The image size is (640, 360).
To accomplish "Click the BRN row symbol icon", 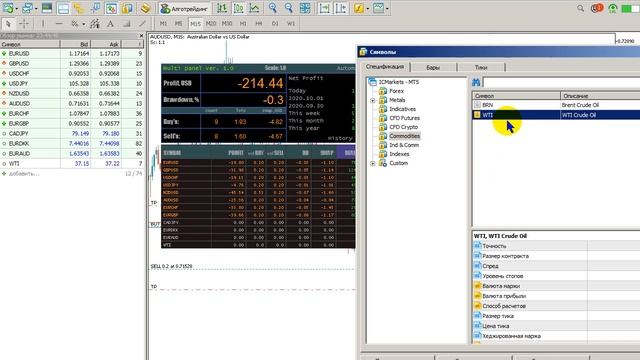I will pos(477,105).
